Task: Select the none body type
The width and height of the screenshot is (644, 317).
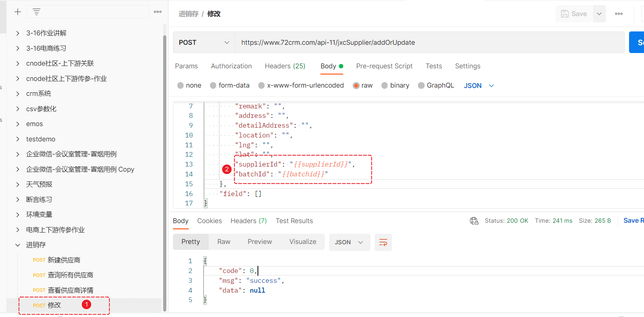Action: coord(189,85)
